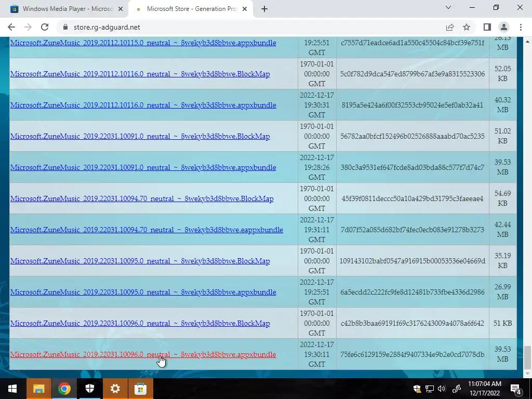532x399 pixels.
Task: Click the 2022-12-17 19:30:11 GMT date cell
Action: 317,354
